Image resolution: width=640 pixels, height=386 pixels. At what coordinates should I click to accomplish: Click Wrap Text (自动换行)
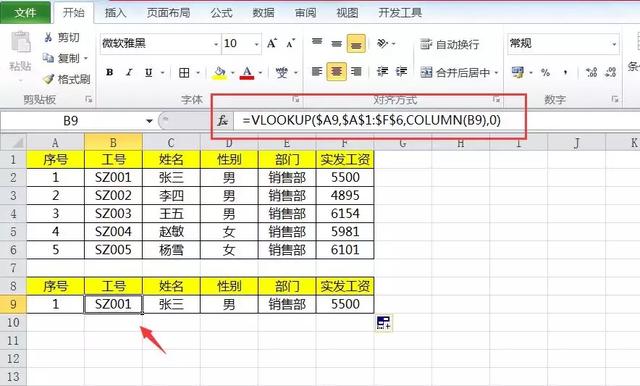point(449,44)
